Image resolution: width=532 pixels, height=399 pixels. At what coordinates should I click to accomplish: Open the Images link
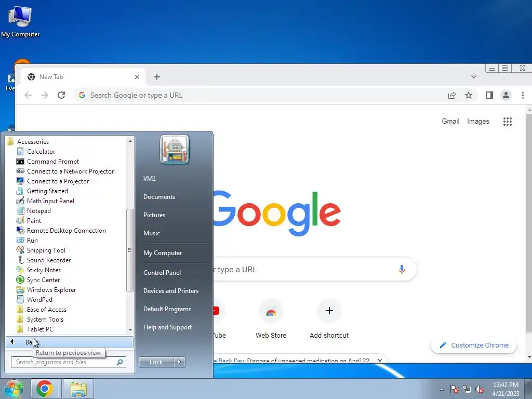coord(478,122)
